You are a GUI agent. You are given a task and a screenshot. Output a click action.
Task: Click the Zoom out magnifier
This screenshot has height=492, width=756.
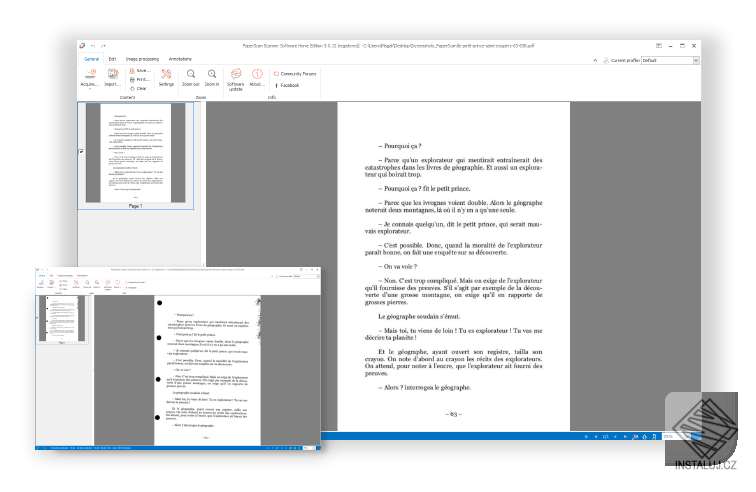pos(191,74)
